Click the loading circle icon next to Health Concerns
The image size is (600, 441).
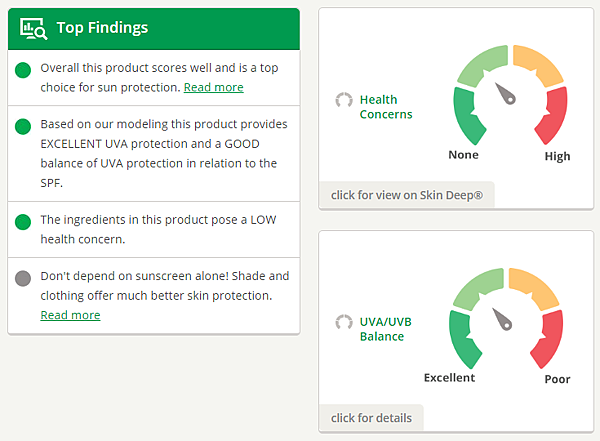pyautogui.click(x=344, y=100)
